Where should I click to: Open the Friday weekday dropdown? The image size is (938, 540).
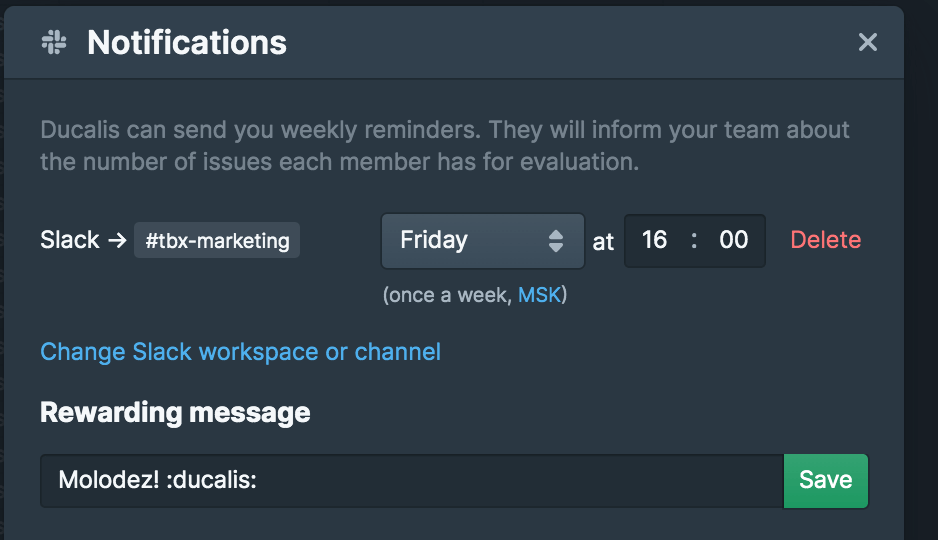[470, 240]
